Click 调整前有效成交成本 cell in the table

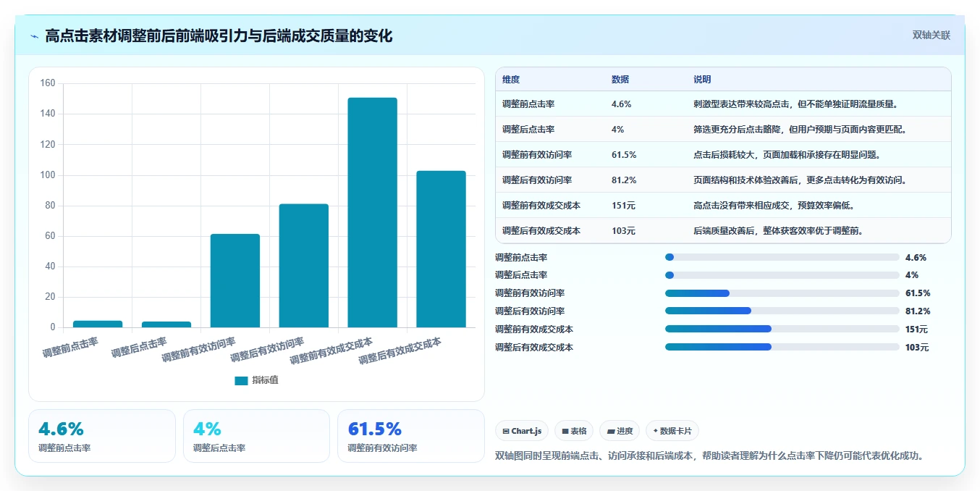coord(541,205)
